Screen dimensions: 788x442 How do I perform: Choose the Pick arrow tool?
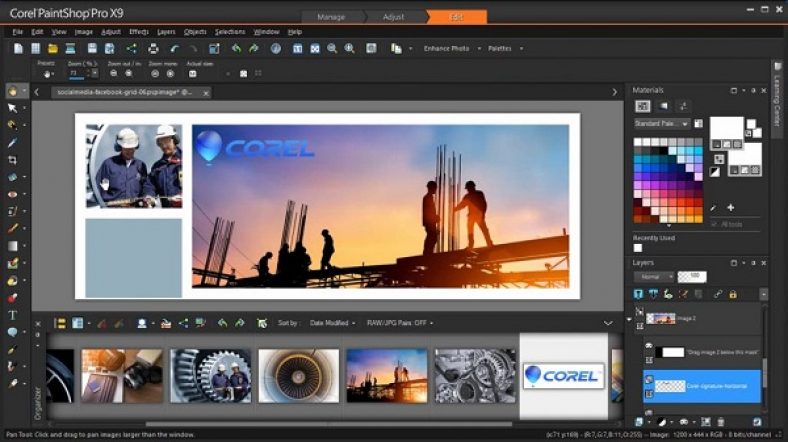click(x=12, y=108)
